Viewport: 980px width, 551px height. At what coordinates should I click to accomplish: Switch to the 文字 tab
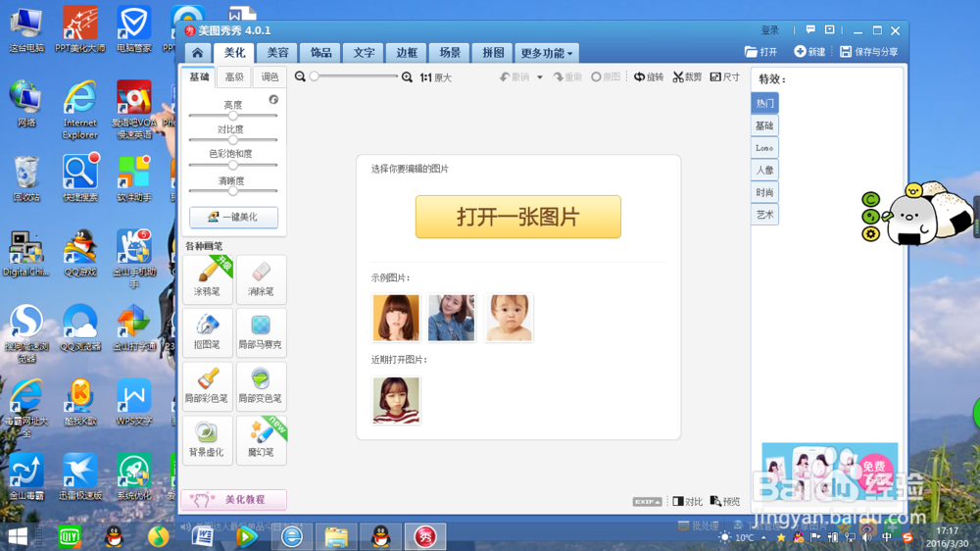point(364,53)
